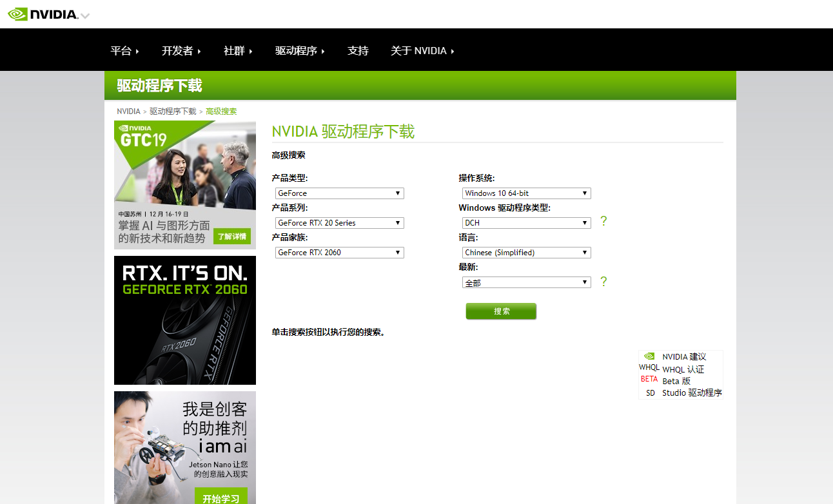
Task: Click the 支持 menu item
Action: click(358, 51)
